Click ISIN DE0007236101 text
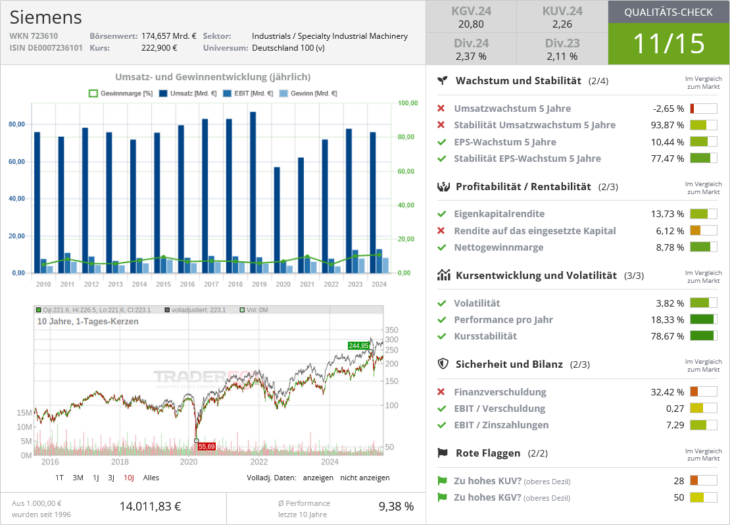730x525 pixels. [46, 48]
